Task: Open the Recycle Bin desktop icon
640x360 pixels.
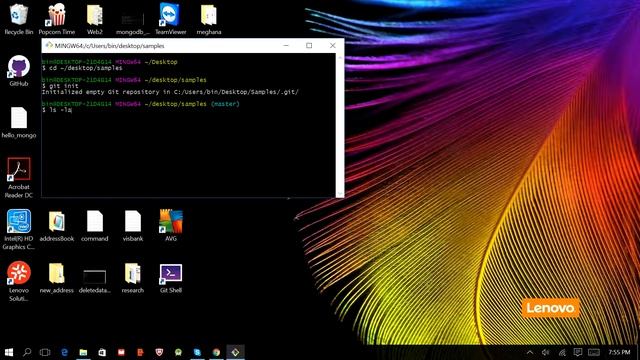Action: [x=19, y=19]
